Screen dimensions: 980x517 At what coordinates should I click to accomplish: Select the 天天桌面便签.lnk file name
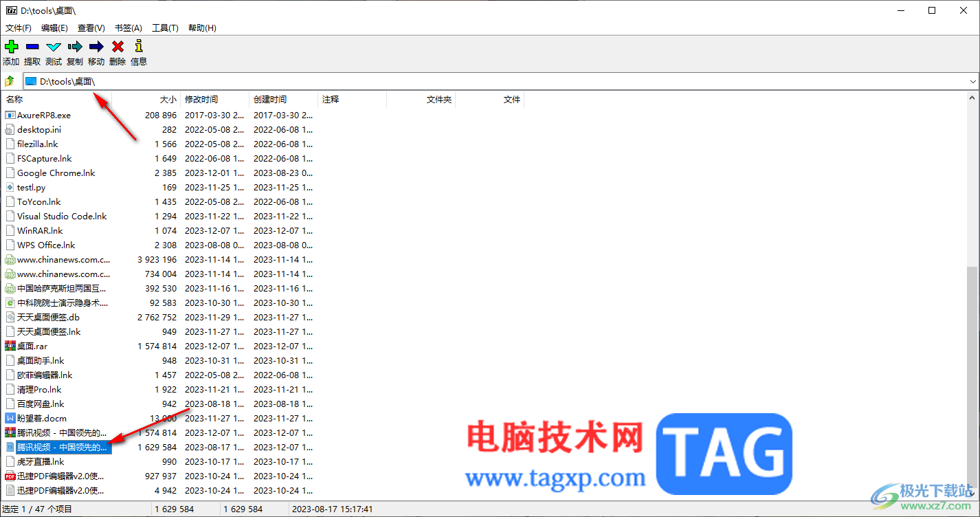pos(49,332)
